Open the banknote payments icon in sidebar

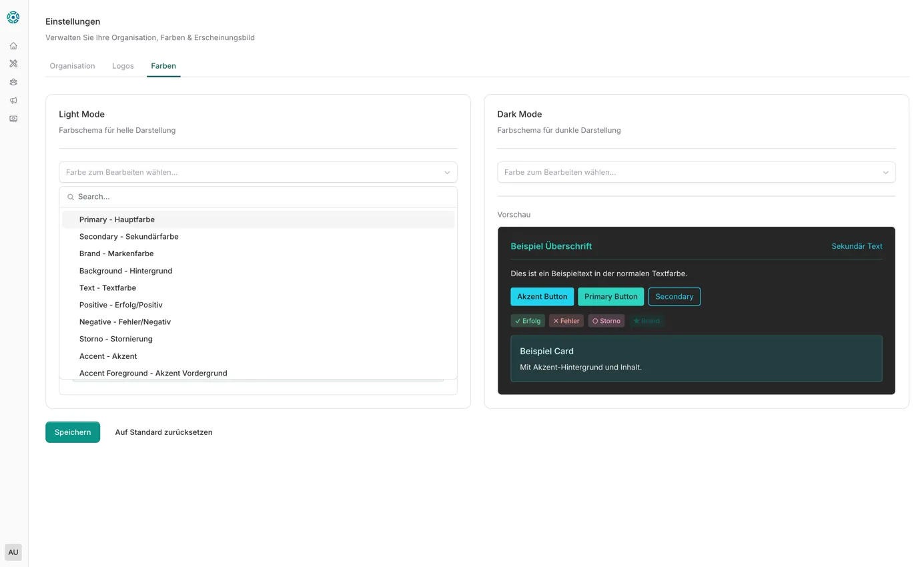13,119
